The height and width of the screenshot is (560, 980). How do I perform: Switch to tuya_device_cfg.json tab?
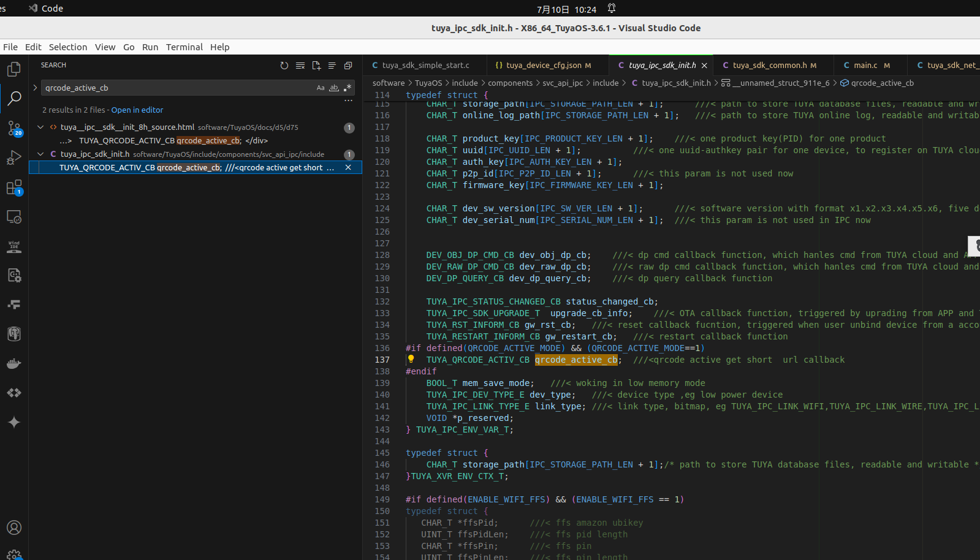click(x=548, y=66)
